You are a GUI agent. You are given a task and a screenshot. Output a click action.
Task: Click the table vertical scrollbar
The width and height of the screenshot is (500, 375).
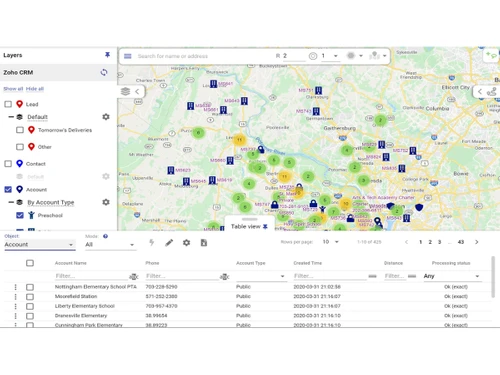click(x=493, y=277)
